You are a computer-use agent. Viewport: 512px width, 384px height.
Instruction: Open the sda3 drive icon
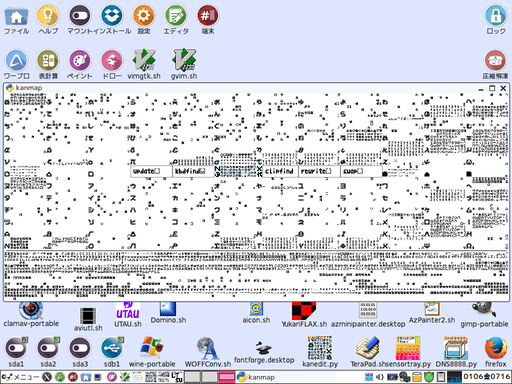click(x=80, y=348)
